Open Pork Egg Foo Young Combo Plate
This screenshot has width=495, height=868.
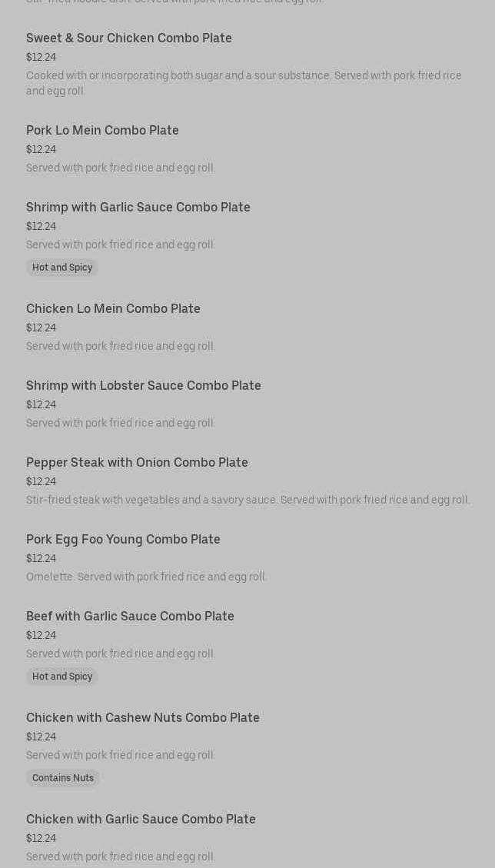point(123,539)
